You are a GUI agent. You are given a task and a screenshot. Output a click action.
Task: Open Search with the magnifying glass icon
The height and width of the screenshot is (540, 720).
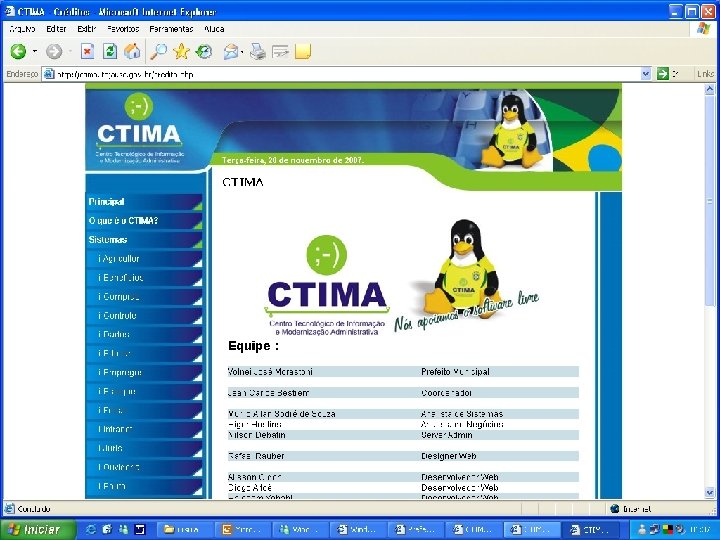pos(159,51)
